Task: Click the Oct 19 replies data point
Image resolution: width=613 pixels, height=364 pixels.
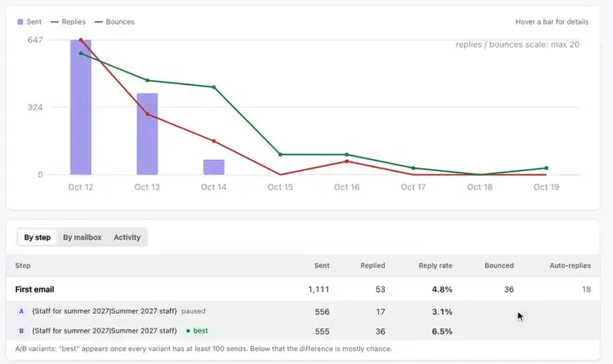Action: tap(546, 168)
